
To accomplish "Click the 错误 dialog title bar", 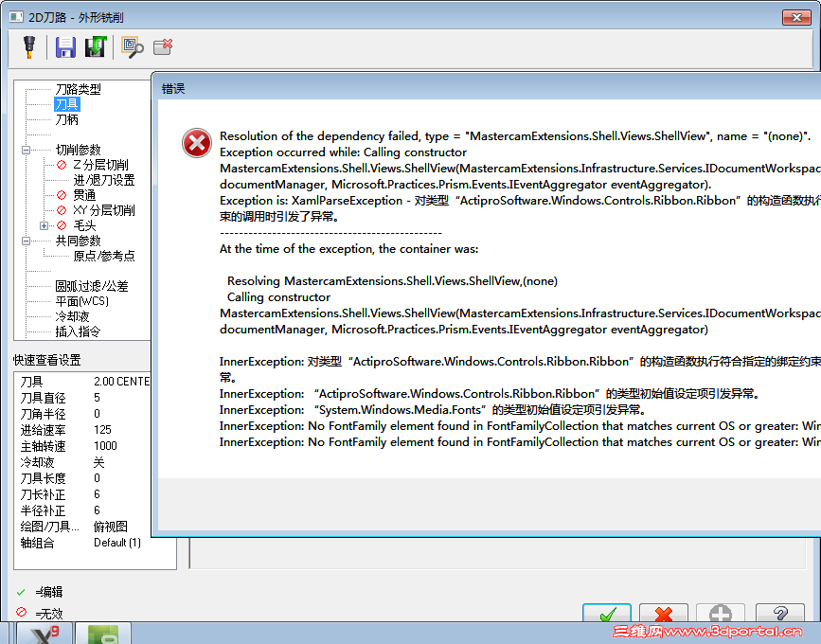I will (x=486, y=88).
